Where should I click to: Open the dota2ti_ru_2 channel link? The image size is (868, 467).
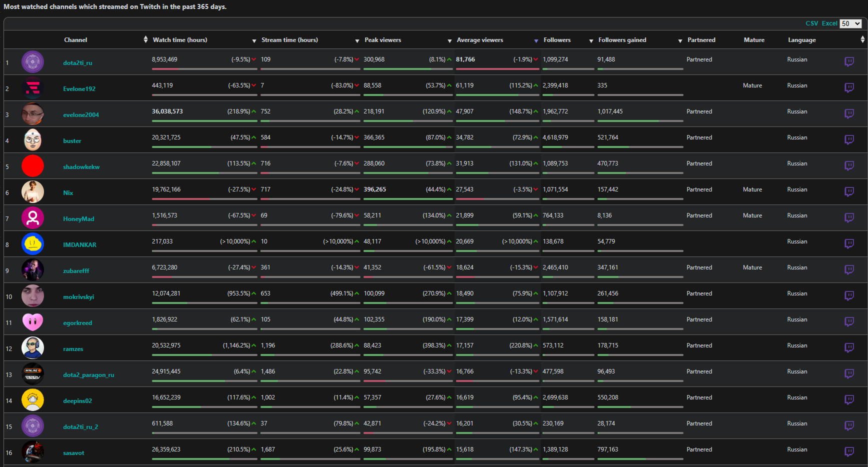click(x=80, y=427)
